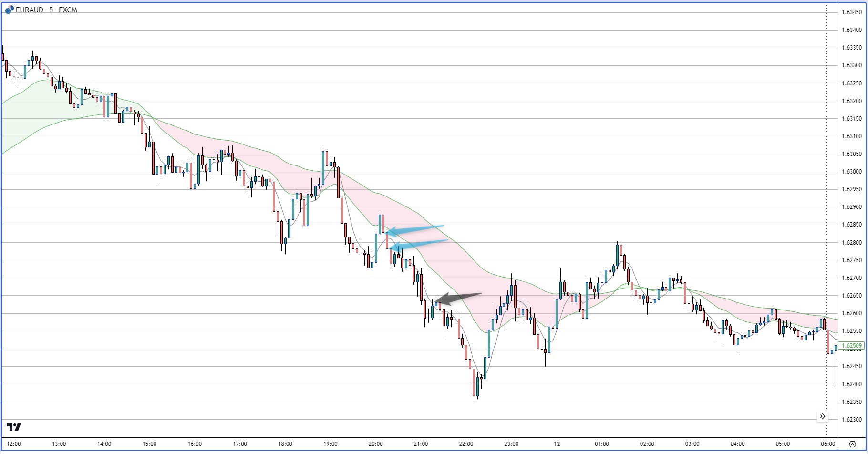Click the 21:00 time axis label

coord(421,444)
